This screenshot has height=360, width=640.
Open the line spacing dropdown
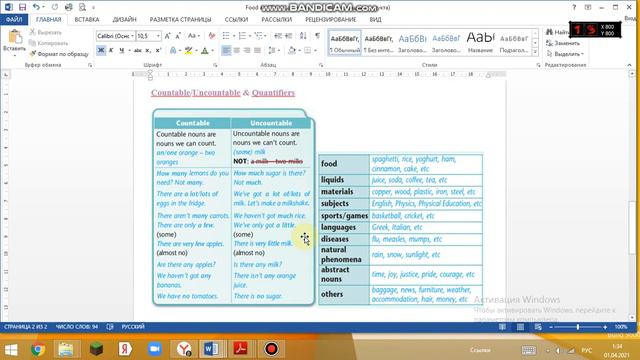(273, 50)
